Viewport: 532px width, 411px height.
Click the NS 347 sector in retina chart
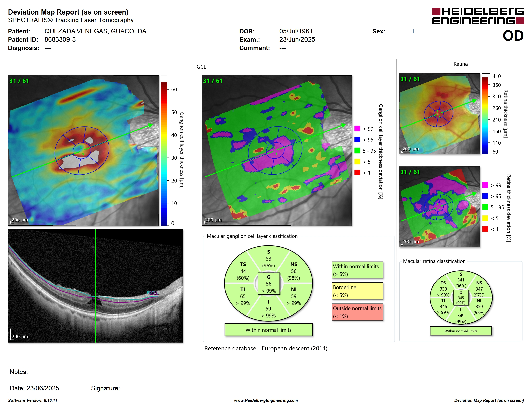pos(479,289)
